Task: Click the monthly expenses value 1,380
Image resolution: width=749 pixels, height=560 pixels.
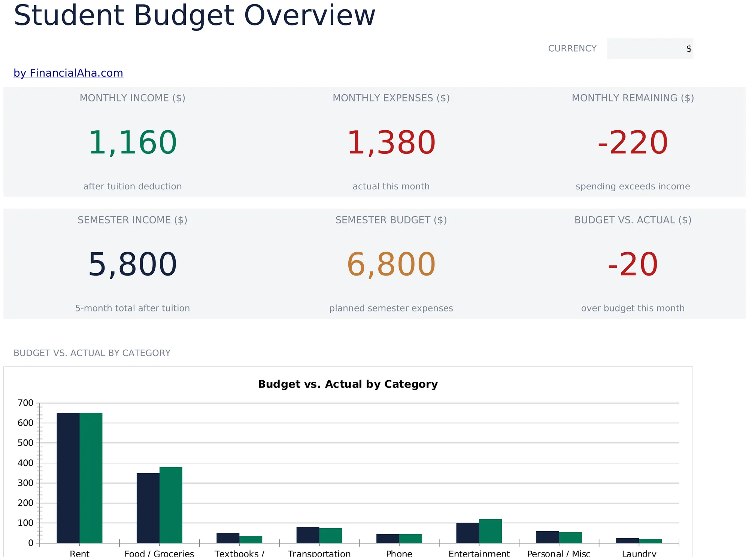Action: (391, 143)
